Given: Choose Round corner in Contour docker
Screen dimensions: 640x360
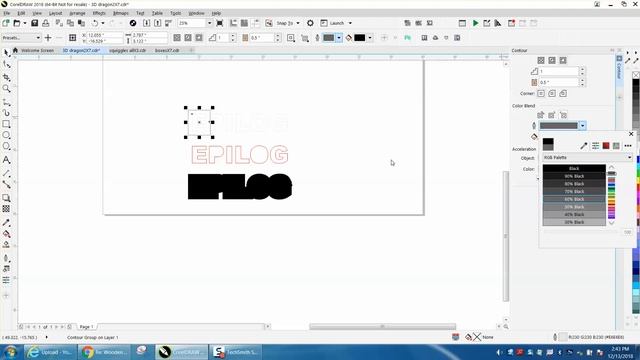Looking at the screenshot, I should (552, 93).
